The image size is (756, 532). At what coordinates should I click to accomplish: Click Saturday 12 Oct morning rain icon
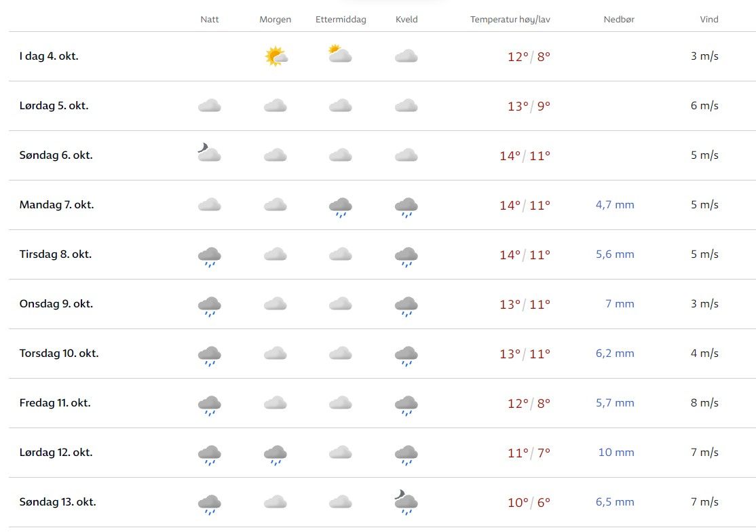(276, 455)
